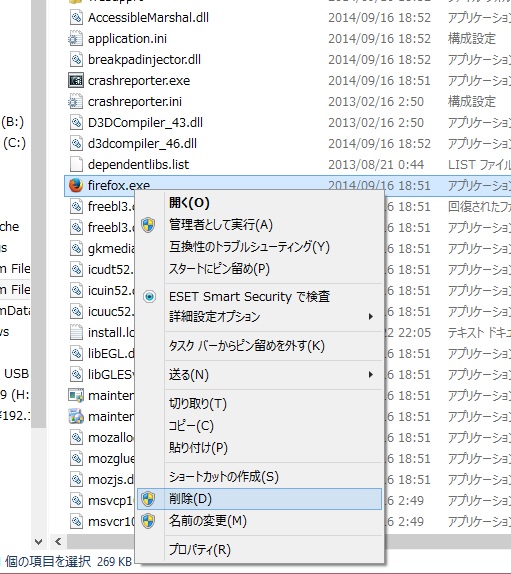
Task: Choose 開く(O) from the context menu
Action: (260, 203)
